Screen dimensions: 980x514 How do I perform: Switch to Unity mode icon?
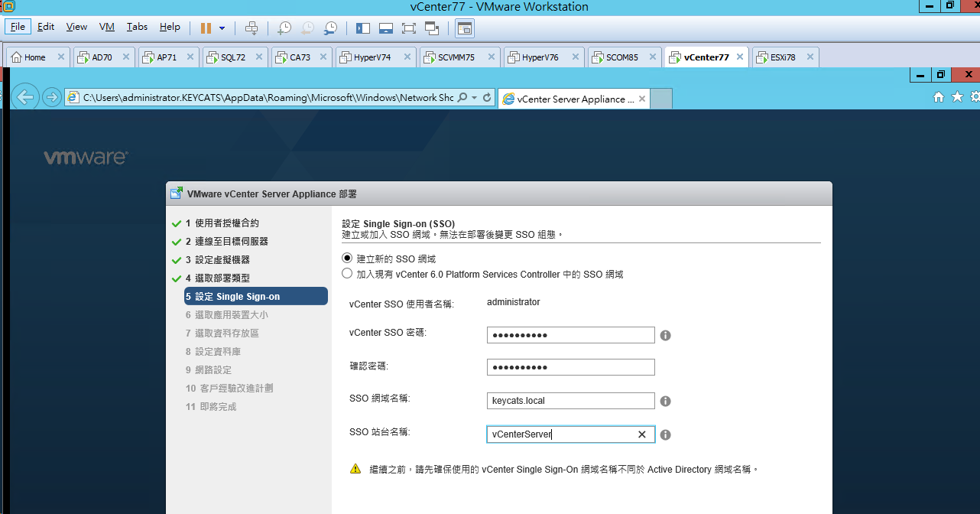click(432, 28)
